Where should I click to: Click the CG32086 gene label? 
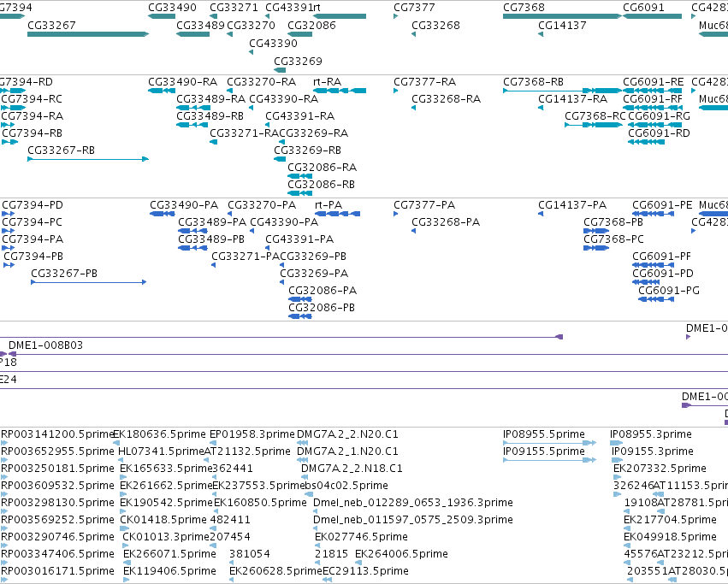tap(311, 26)
